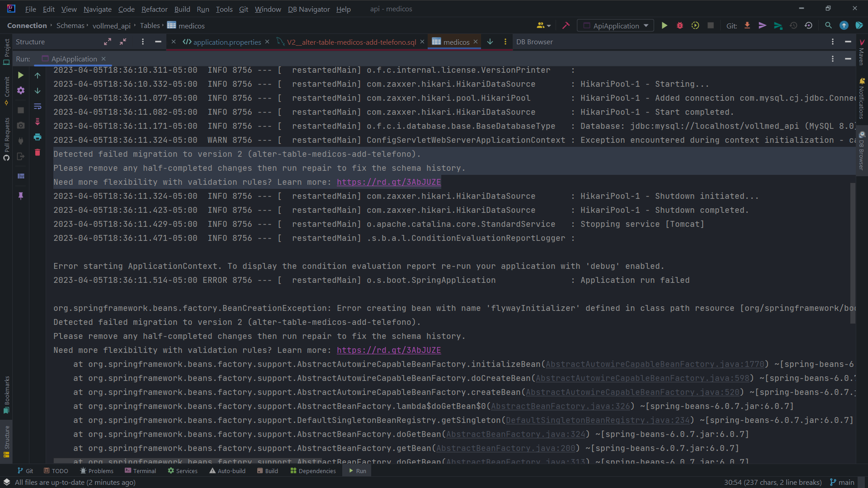Screen dimensions: 868x488
Task: Open ApiApplication run configuration dropdown
Action: (x=615, y=26)
